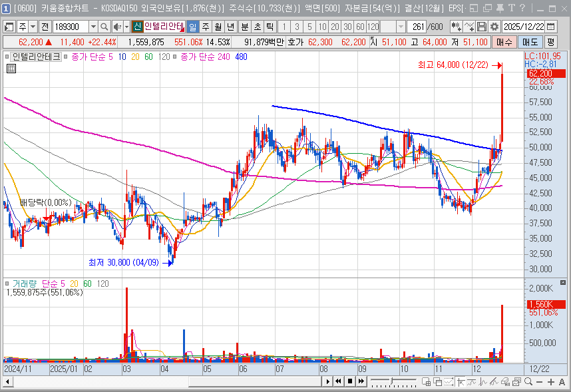
Task: Zoom in chart with plus icon
Action: [x=550, y=382]
